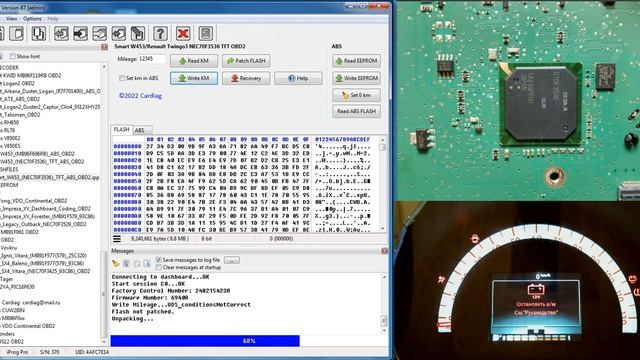Click the info icon in the Messages toolbar

pyautogui.click(x=147, y=264)
